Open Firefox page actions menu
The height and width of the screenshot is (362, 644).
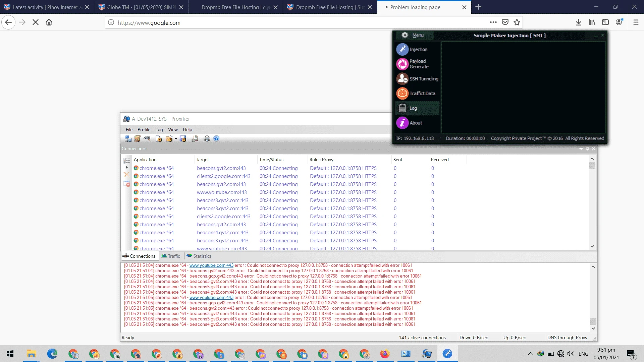point(493,22)
